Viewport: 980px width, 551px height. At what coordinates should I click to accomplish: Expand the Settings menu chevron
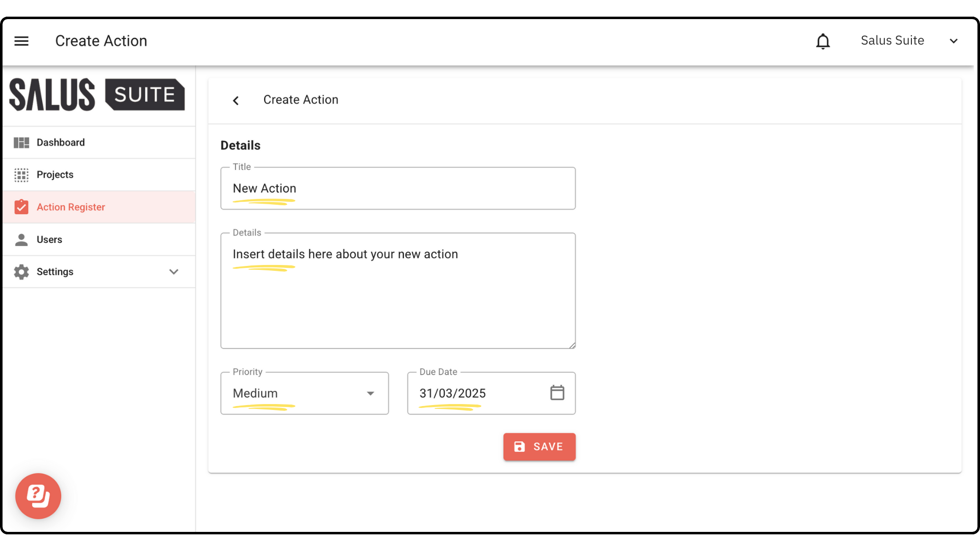(x=173, y=272)
